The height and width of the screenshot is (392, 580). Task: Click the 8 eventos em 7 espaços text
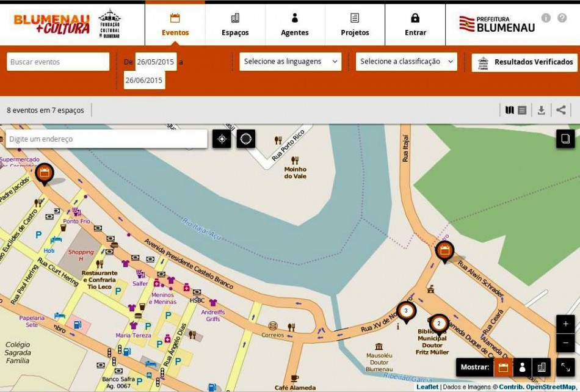point(45,110)
